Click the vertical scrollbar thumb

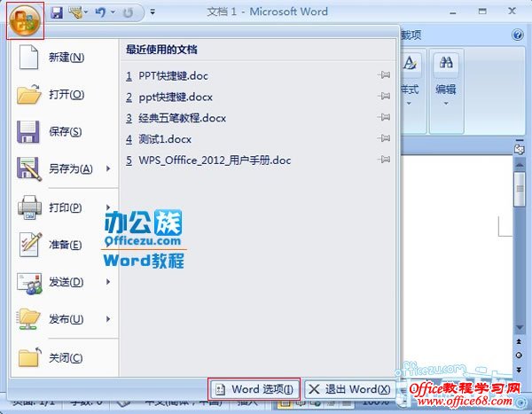[519, 189]
